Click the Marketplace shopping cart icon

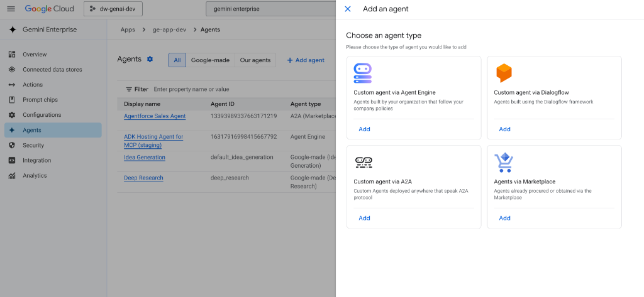[504, 163]
